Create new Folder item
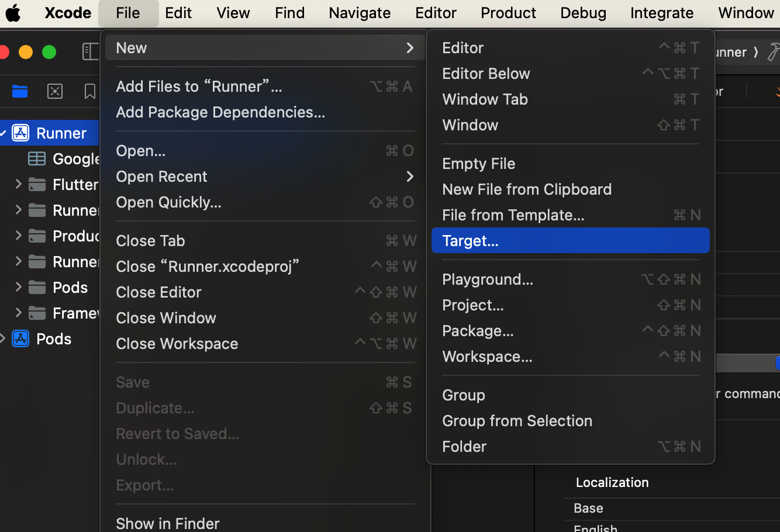The image size is (780, 532). tap(570, 446)
